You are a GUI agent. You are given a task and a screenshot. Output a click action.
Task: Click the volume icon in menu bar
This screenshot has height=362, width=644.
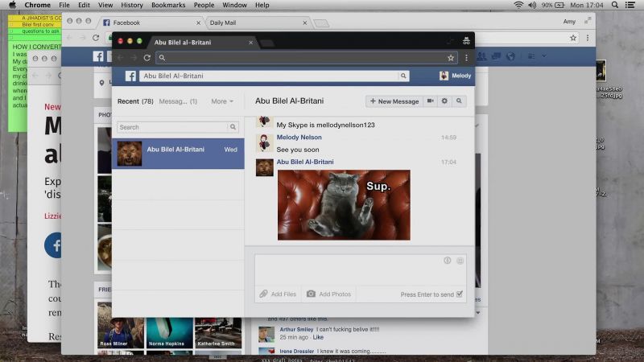tap(532, 5)
